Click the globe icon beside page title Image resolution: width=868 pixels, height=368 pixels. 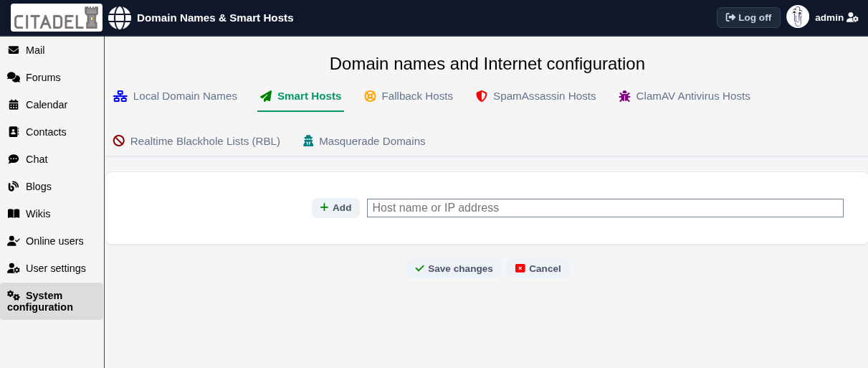coord(120,18)
